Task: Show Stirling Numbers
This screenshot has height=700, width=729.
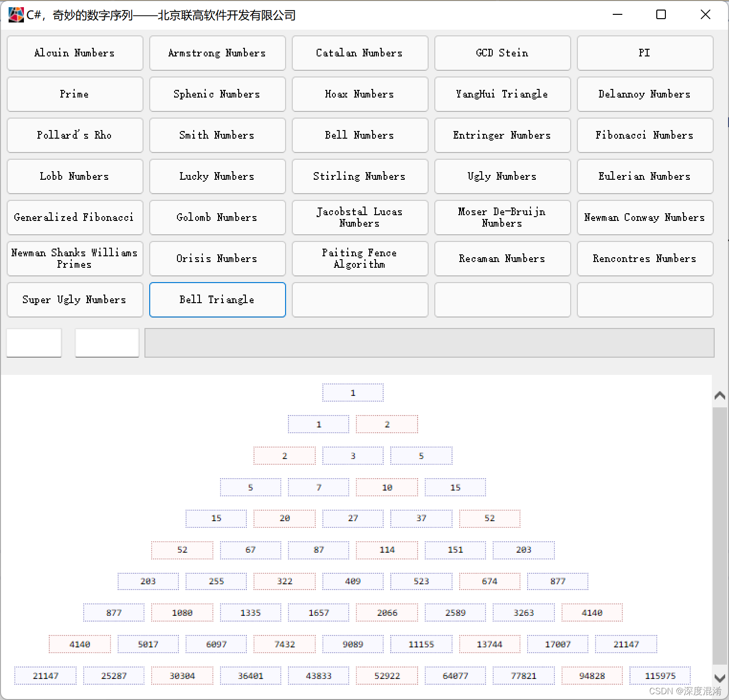Action: [360, 176]
